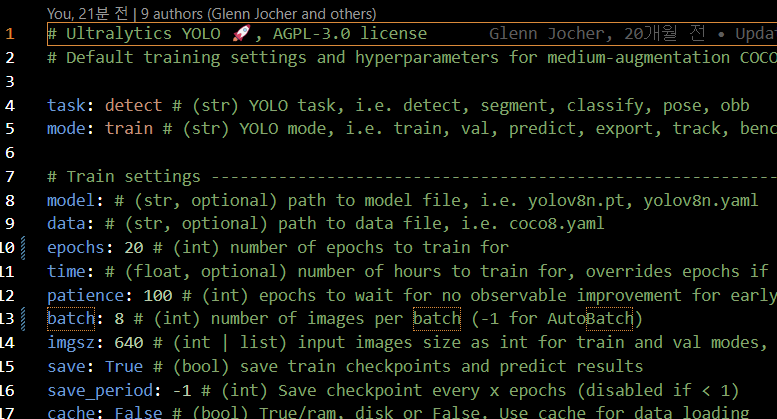Image resolution: width=777 pixels, height=419 pixels.
Task: Click the 'save_period' key
Action: click(x=100, y=391)
